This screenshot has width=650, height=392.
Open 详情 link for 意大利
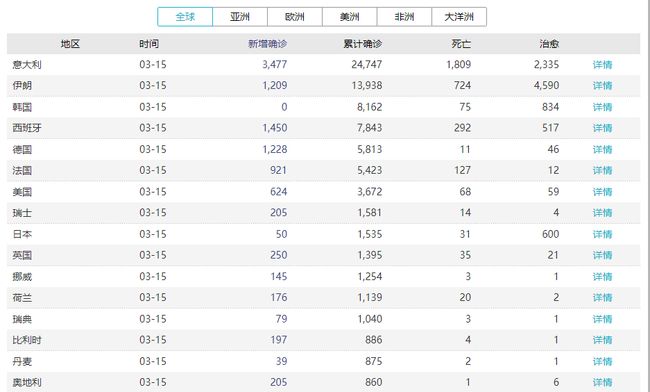coord(602,65)
